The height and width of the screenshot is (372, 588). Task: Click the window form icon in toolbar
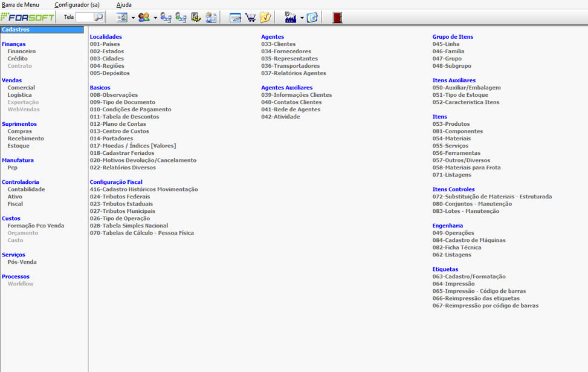122,18
